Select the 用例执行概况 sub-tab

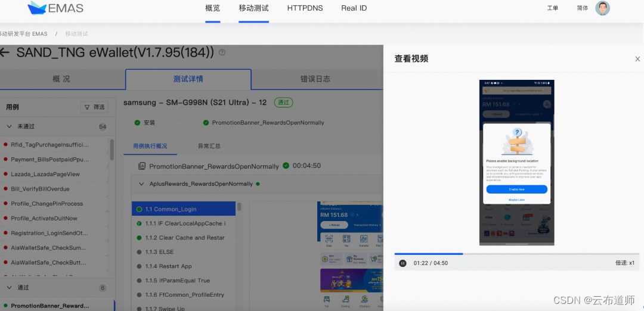coord(150,146)
